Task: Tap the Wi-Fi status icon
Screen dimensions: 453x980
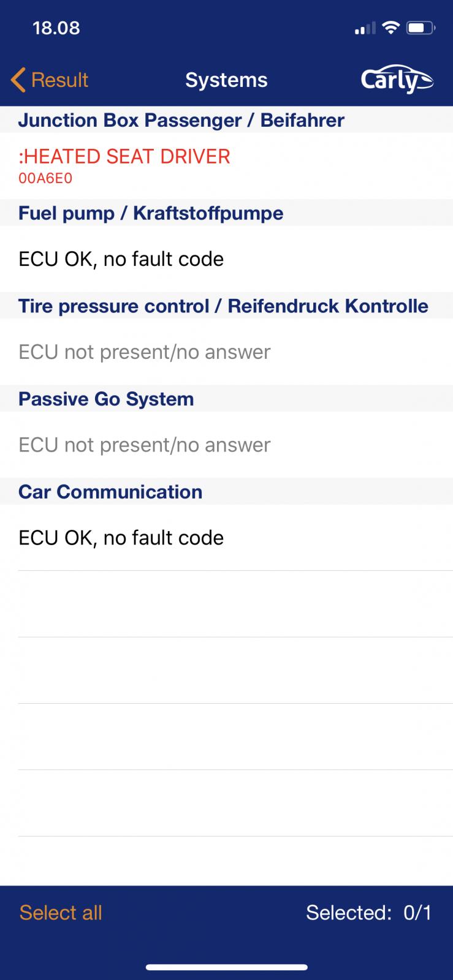Action: (x=390, y=28)
